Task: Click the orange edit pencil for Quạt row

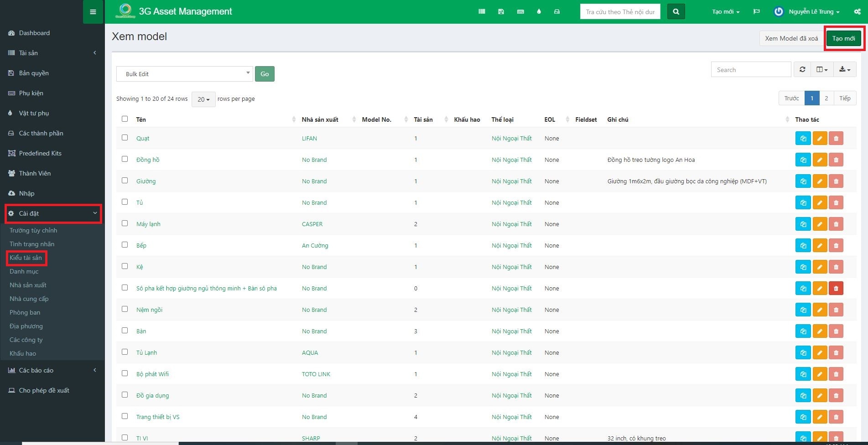Action: [819, 139]
